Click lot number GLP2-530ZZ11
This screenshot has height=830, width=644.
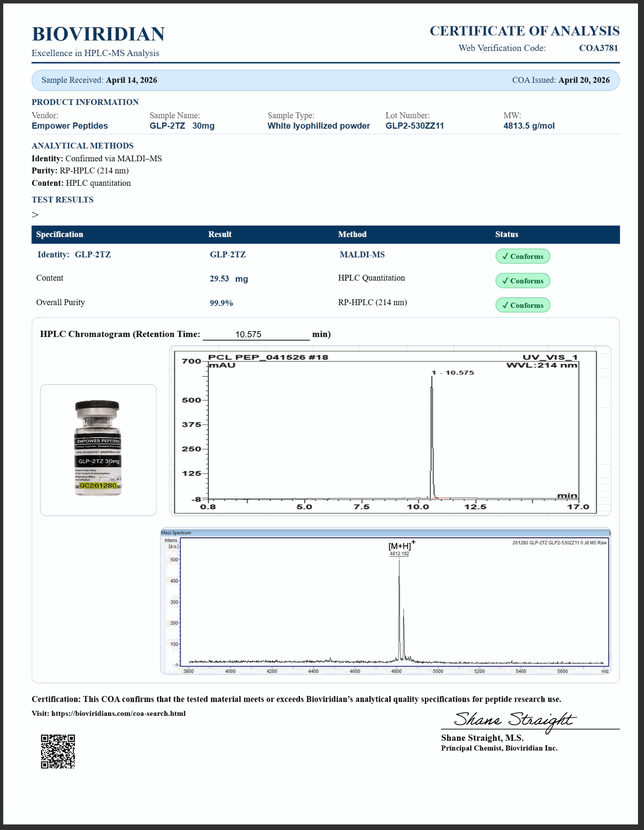[x=415, y=126]
